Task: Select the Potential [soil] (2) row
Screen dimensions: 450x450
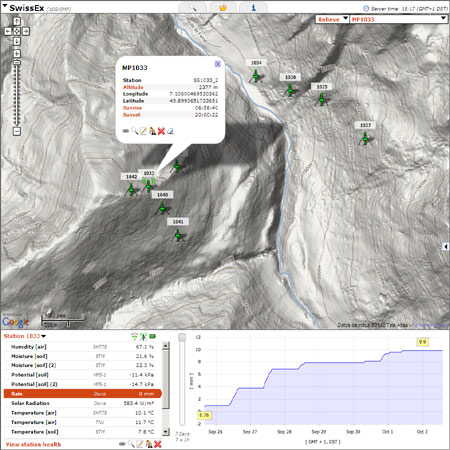Action: (x=83, y=384)
